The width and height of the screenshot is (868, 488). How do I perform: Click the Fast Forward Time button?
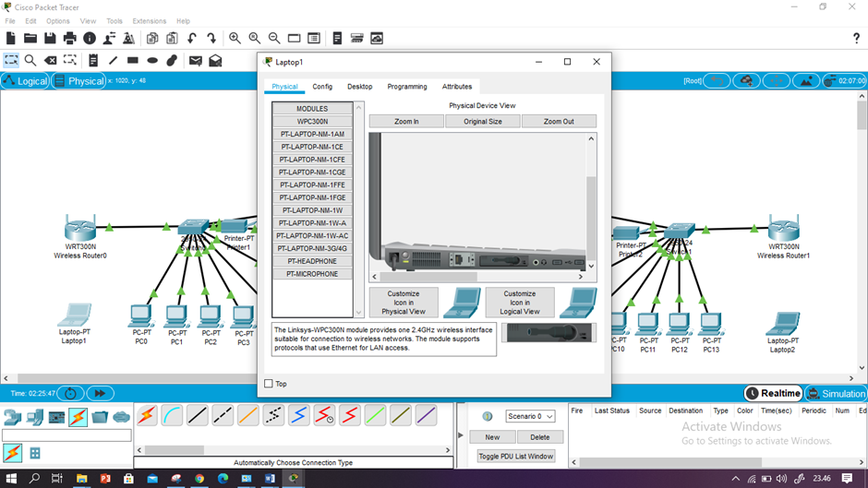pos(100,393)
